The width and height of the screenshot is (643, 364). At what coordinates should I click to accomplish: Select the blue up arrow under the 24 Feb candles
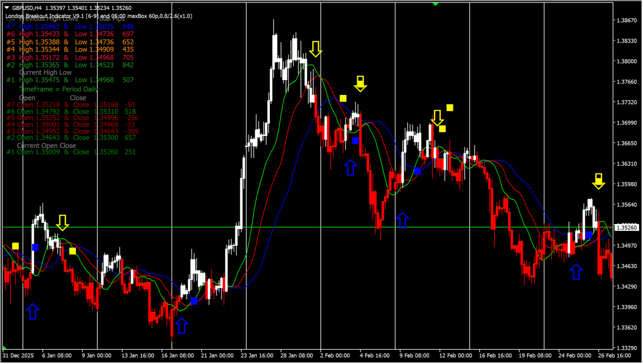(x=576, y=272)
